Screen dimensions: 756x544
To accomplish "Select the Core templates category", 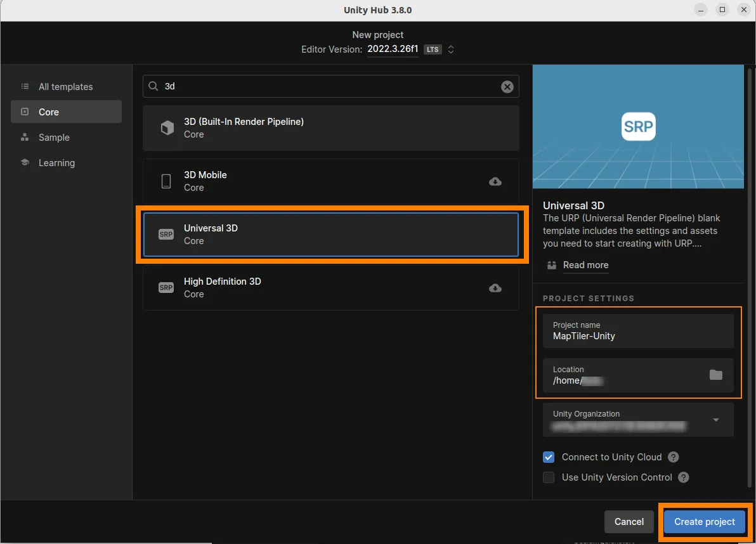I will coord(66,112).
